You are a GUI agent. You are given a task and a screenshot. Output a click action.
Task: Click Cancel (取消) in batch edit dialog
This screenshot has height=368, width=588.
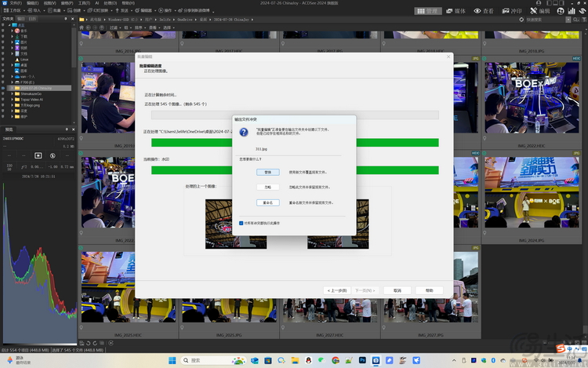tap(397, 290)
